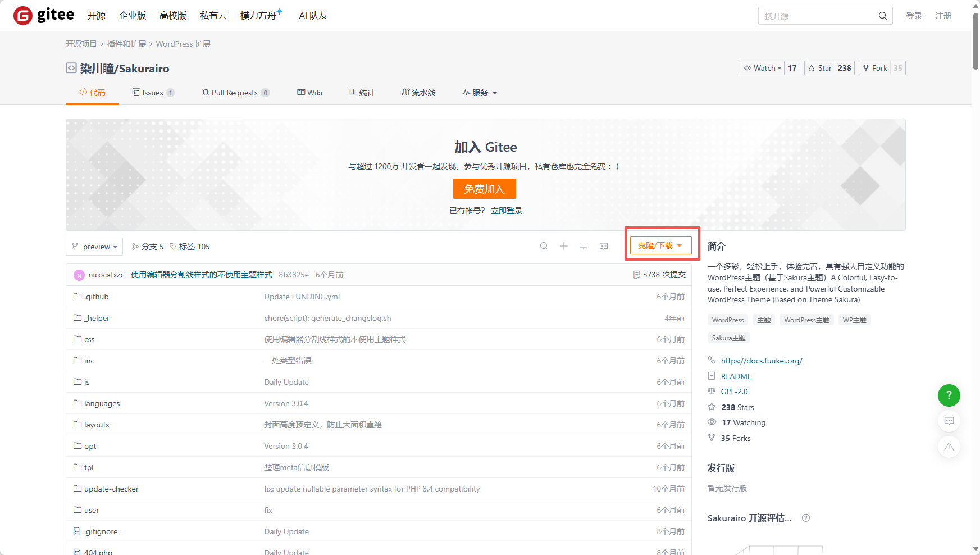Click the README document icon
980x555 pixels.
coord(712,376)
